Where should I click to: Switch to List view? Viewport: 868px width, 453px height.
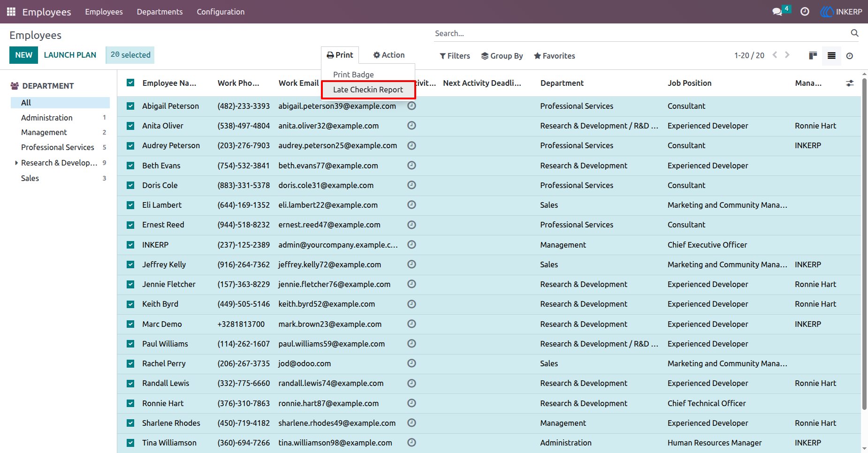(x=831, y=56)
